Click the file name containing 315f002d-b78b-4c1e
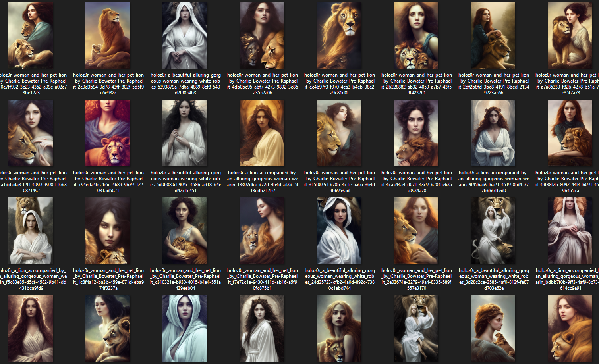This screenshot has width=599, height=364. point(340,181)
